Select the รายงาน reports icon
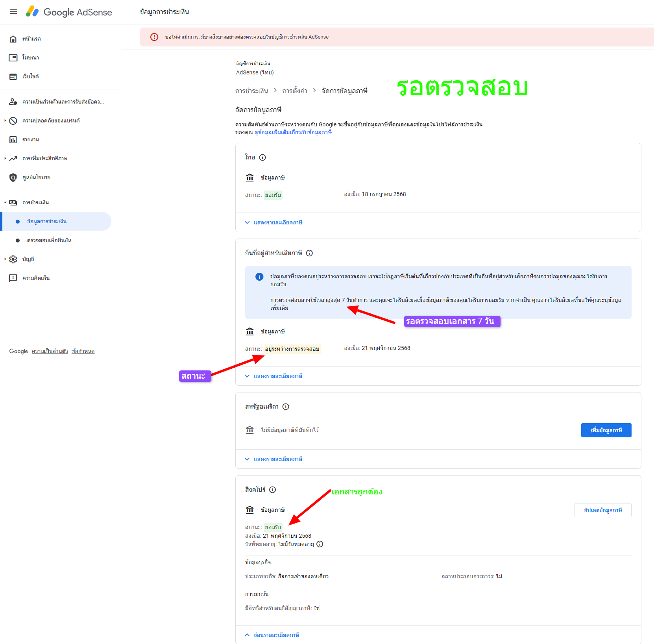Image resolution: width=654 pixels, height=644 pixels. point(13,139)
